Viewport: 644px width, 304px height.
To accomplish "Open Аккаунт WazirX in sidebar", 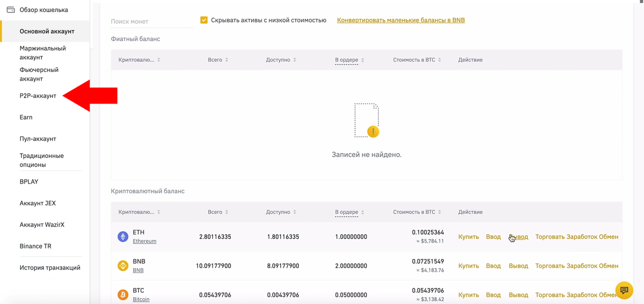I will [42, 225].
